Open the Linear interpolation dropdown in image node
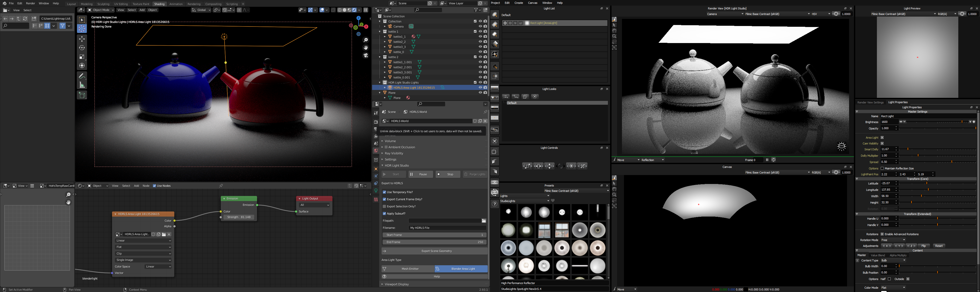 (x=143, y=241)
